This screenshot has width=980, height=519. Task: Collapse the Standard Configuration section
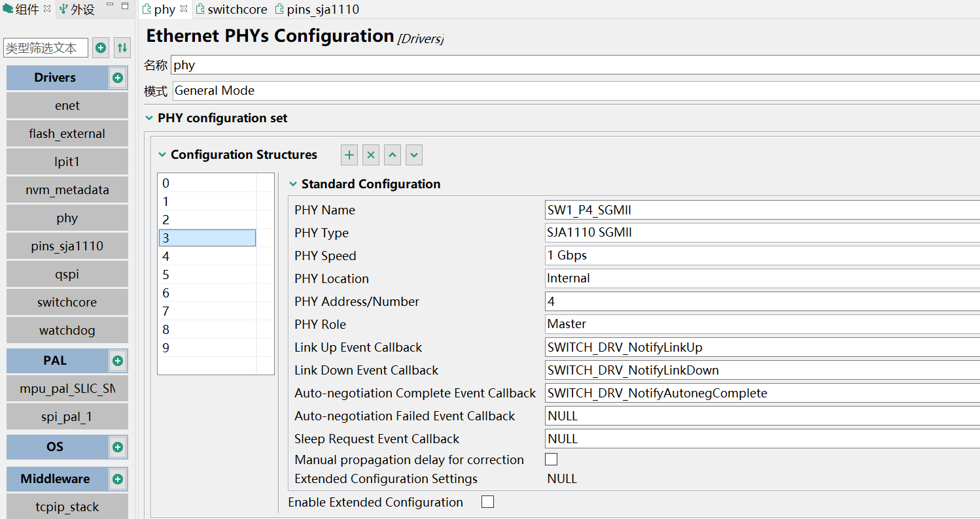(292, 184)
